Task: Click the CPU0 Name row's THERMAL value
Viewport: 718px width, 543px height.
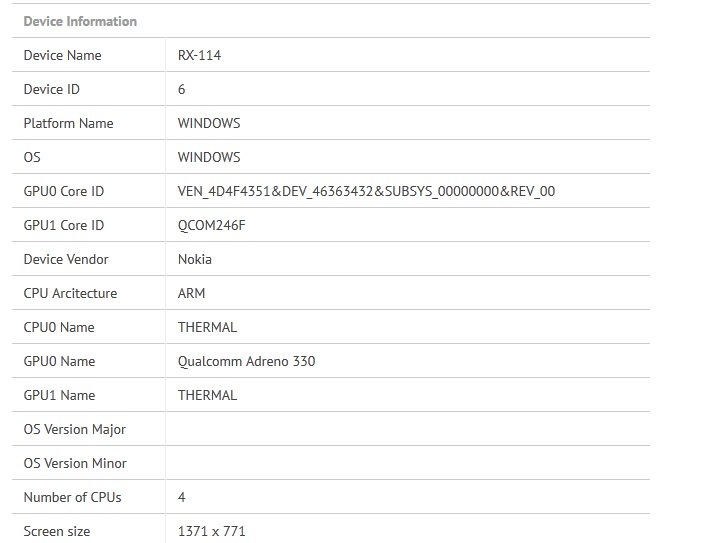Action: click(x=207, y=327)
